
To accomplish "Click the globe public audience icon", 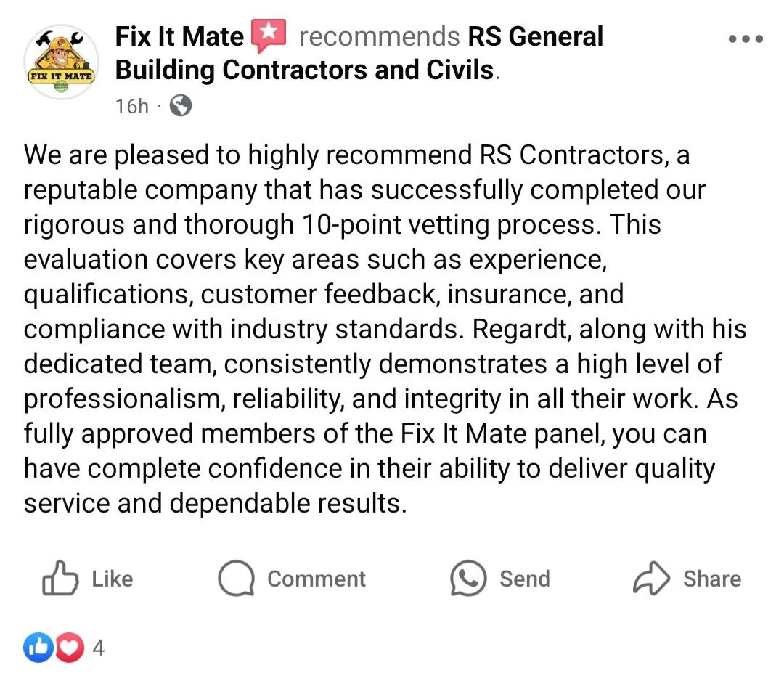I will [181, 105].
